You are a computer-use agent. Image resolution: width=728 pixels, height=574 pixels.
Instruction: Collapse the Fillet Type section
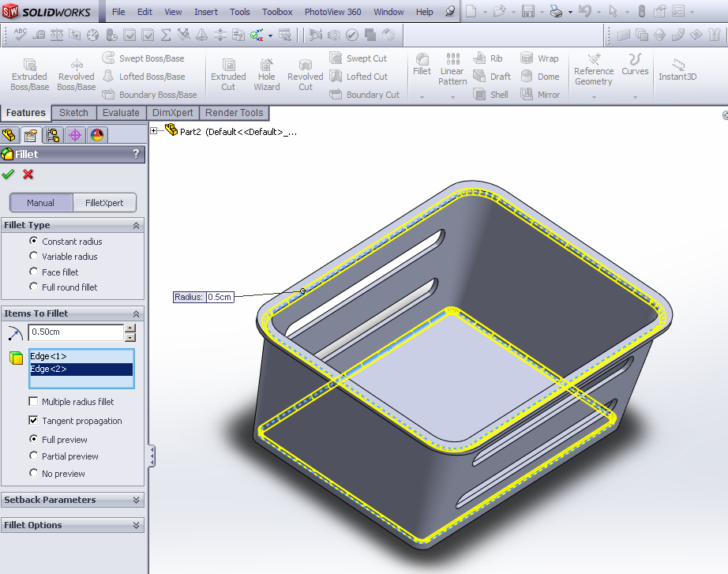[136, 225]
